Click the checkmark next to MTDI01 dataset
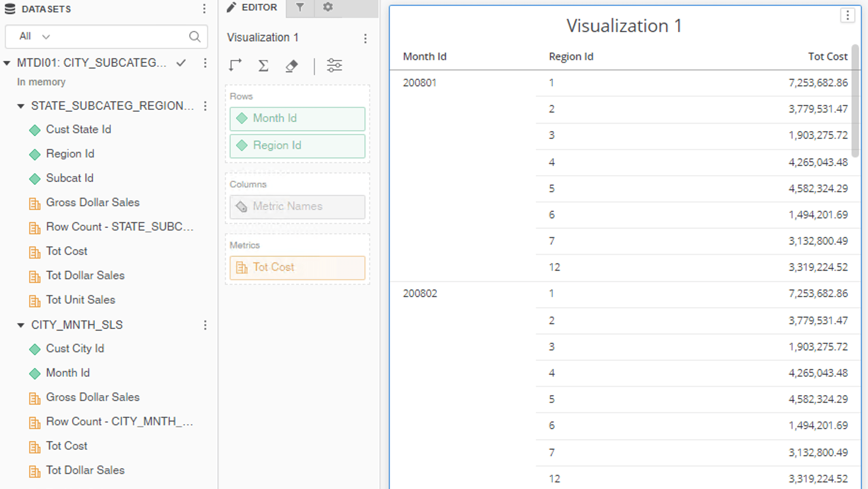 tap(181, 63)
